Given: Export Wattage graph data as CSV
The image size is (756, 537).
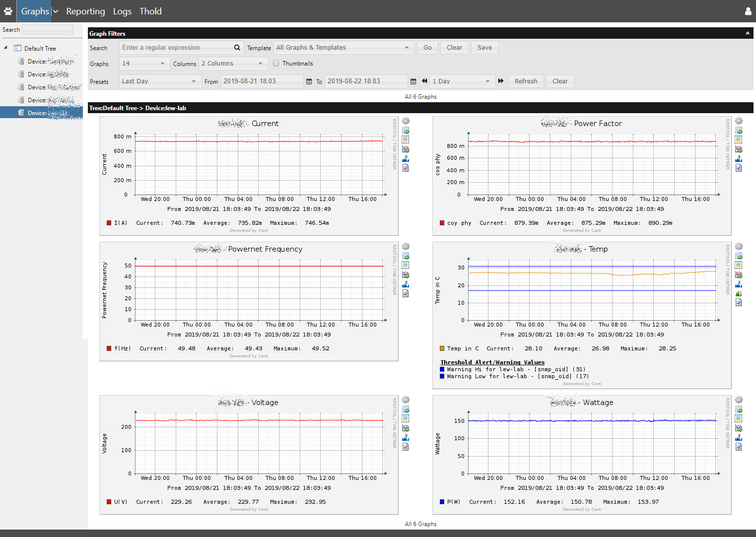Looking at the screenshot, I should click(x=739, y=409).
